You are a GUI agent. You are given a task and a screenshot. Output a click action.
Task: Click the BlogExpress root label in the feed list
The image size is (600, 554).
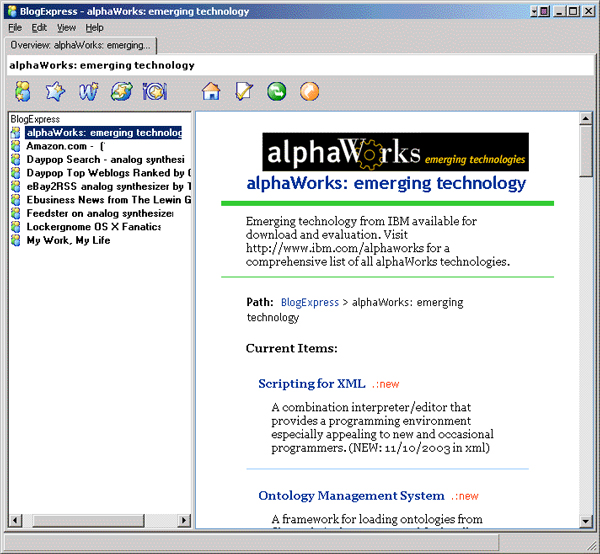point(35,119)
